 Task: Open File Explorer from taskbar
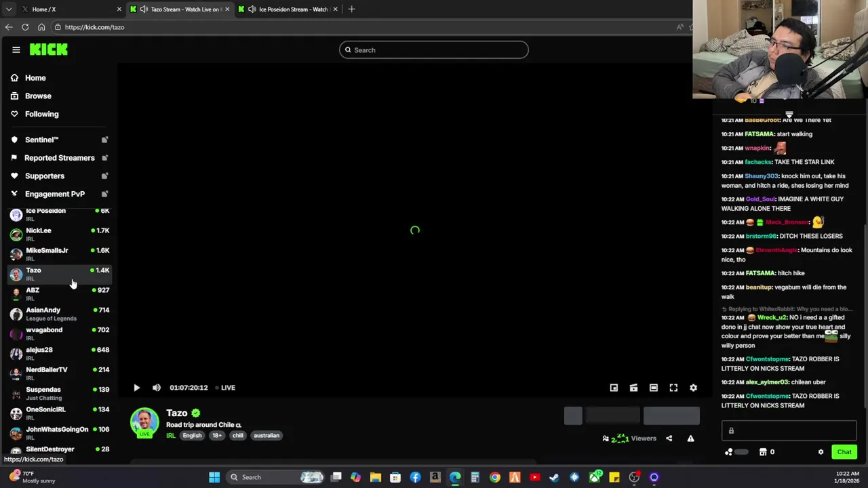[376, 477]
